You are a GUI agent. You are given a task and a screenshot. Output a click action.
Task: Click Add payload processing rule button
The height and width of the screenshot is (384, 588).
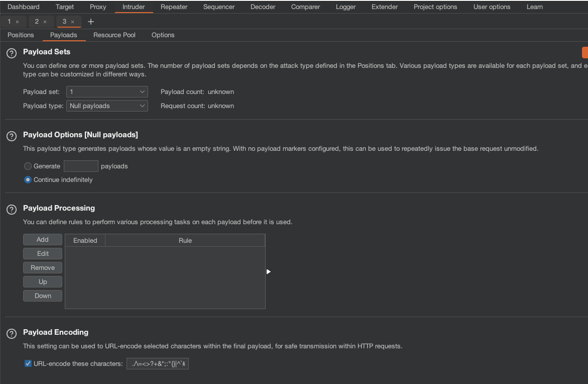pyautogui.click(x=43, y=240)
